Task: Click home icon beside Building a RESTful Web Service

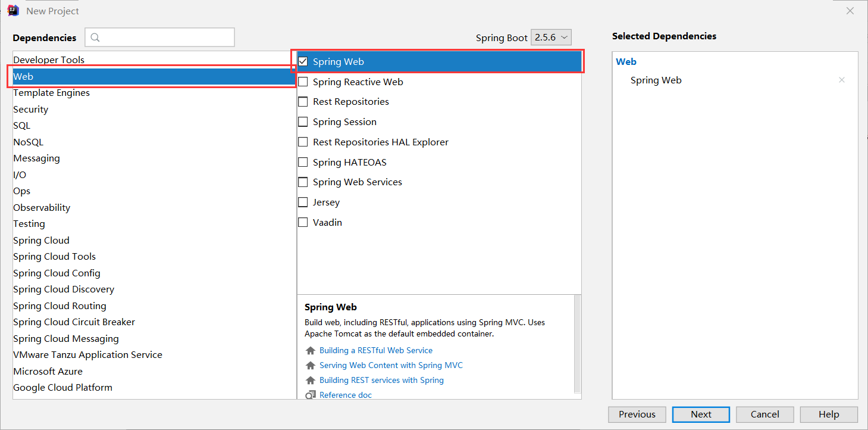Action: click(310, 351)
